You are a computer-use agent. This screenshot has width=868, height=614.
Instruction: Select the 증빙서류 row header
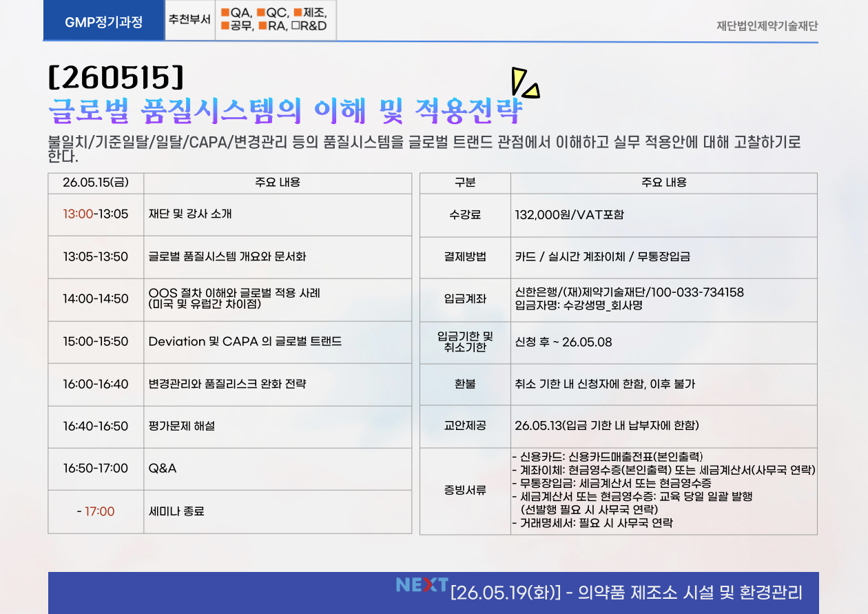click(x=465, y=491)
